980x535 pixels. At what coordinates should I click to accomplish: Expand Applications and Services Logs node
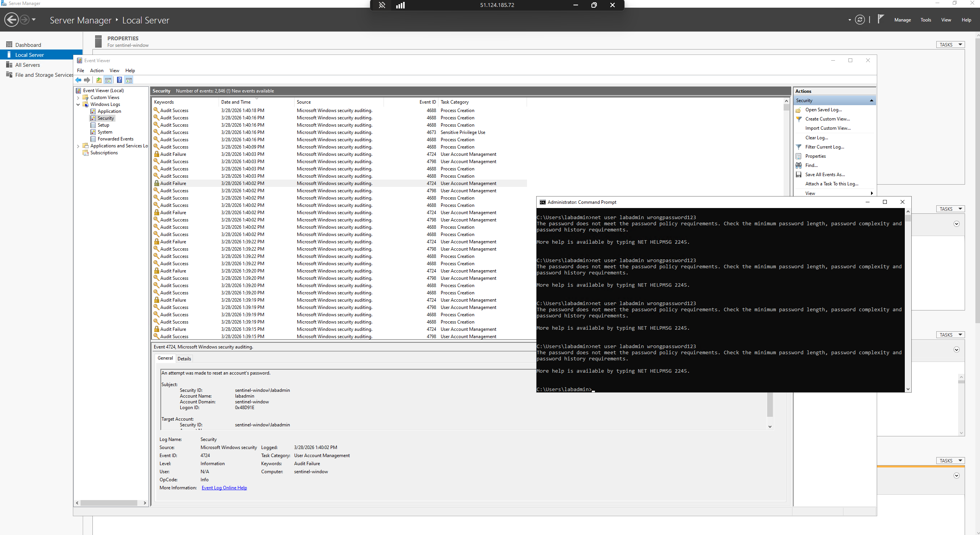(78, 146)
